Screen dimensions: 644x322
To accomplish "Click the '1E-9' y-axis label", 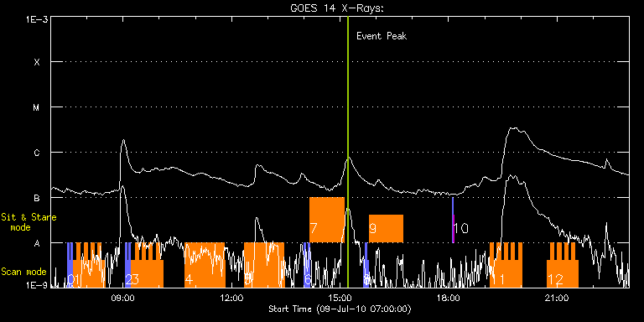I will click(x=37, y=284).
